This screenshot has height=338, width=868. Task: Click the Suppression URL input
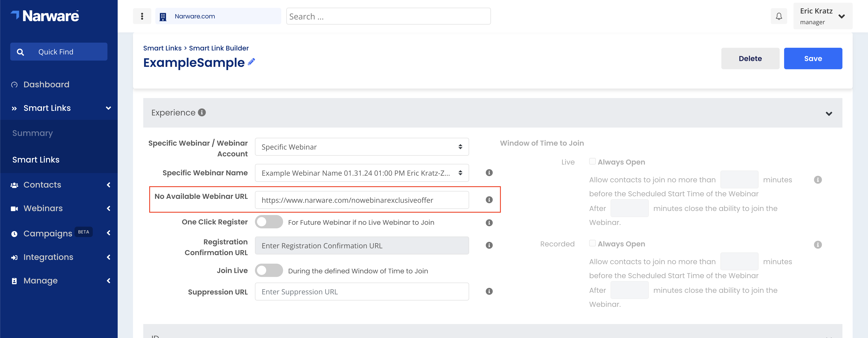point(362,291)
